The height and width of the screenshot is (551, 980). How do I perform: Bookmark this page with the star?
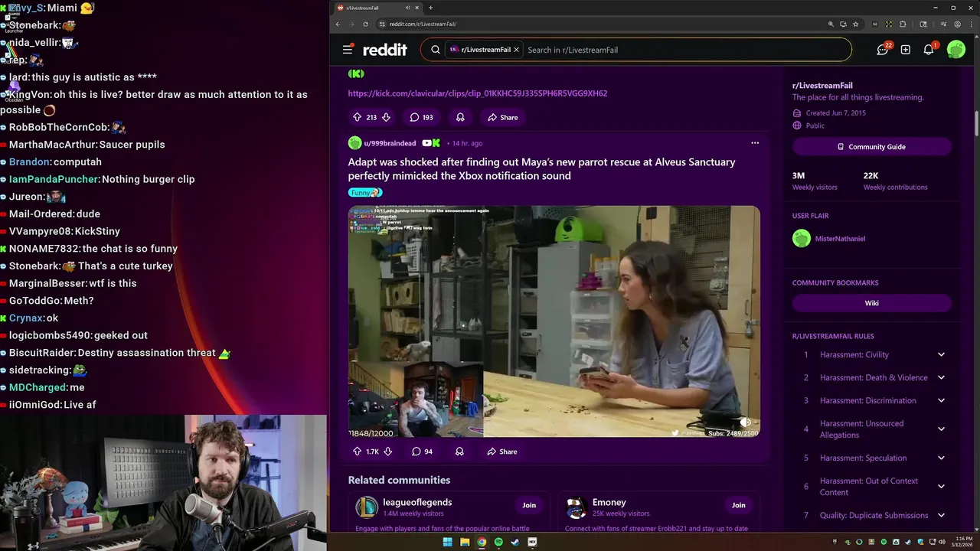point(856,24)
